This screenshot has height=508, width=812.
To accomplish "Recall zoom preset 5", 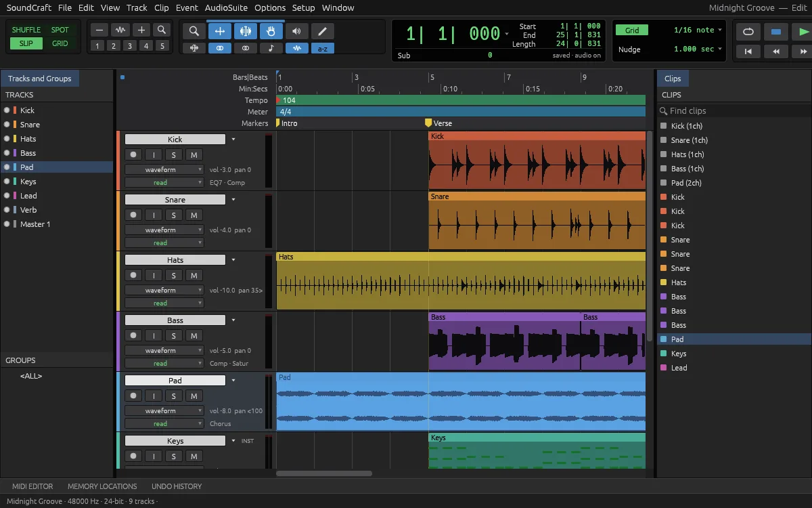I will [x=162, y=46].
